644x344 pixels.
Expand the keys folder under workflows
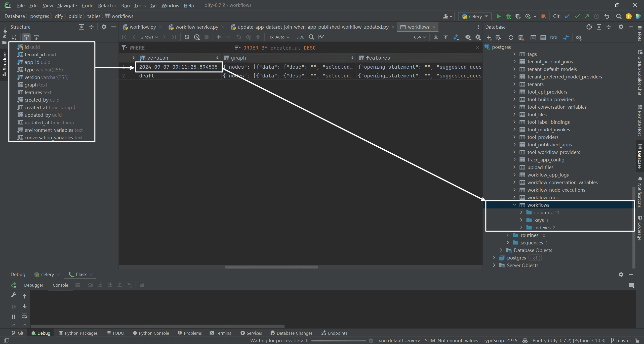click(x=521, y=220)
